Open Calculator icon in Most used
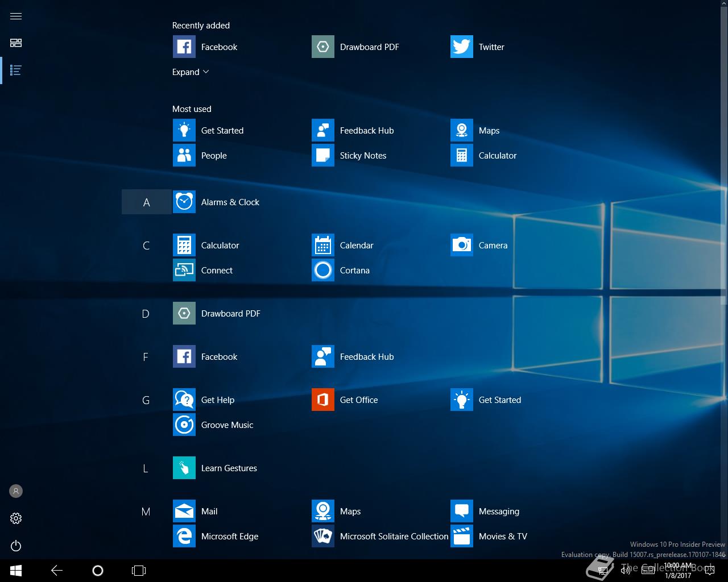 pyautogui.click(x=462, y=155)
